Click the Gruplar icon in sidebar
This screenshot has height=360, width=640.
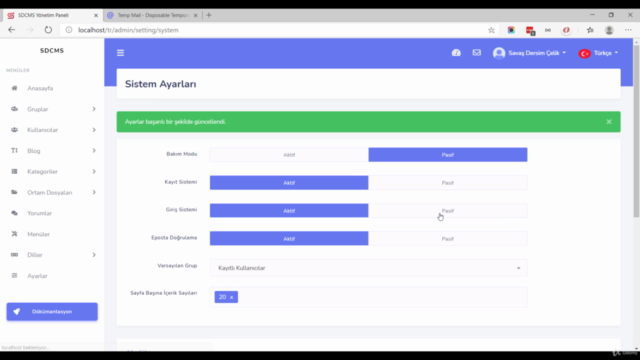pyautogui.click(x=14, y=109)
